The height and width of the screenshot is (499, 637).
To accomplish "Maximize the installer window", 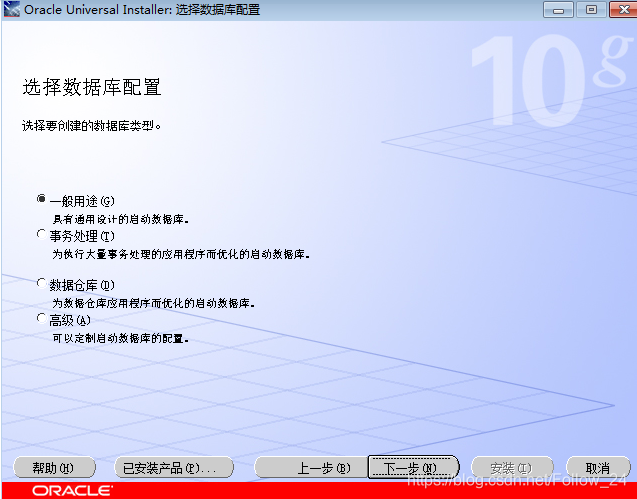I will 592,10.
